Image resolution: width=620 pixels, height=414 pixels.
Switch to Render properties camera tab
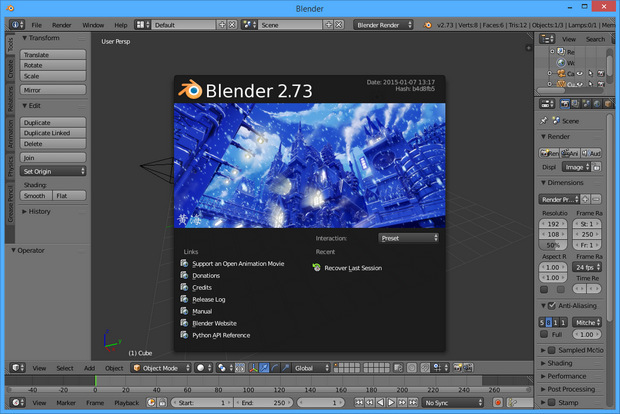click(x=565, y=104)
